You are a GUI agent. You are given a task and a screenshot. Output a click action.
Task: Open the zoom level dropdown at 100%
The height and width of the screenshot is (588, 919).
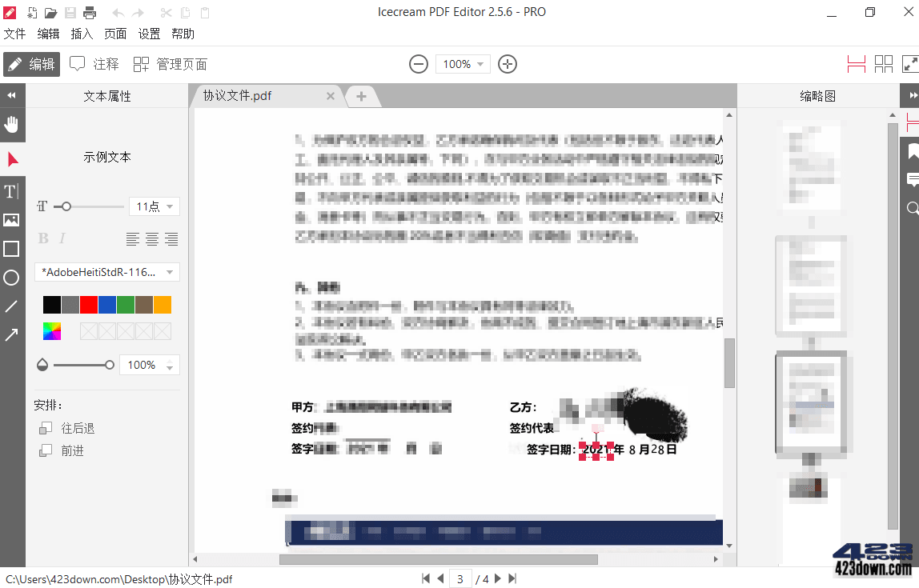pyautogui.click(x=463, y=64)
